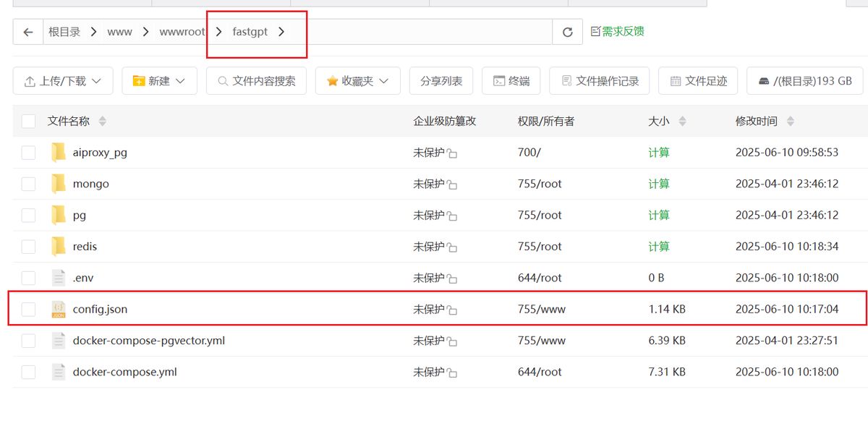Click lock icon beside .env file
868x421 pixels.
click(x=452, y=279)
